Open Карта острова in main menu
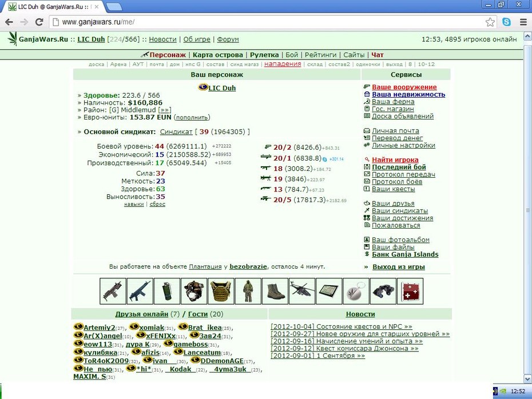This screenshot has width=532, height=399. pos(218,55)
